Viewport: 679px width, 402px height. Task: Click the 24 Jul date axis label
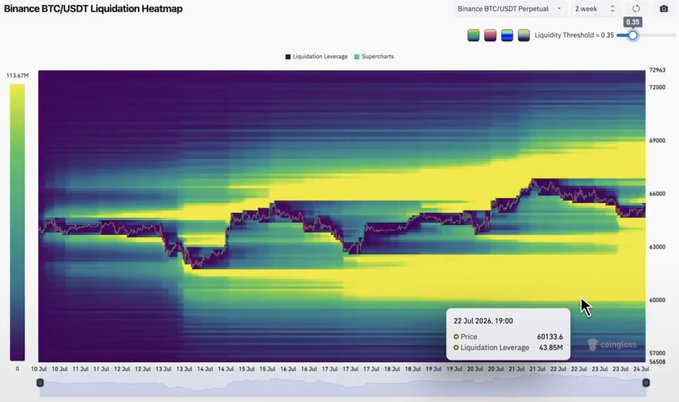pos(642,369)
